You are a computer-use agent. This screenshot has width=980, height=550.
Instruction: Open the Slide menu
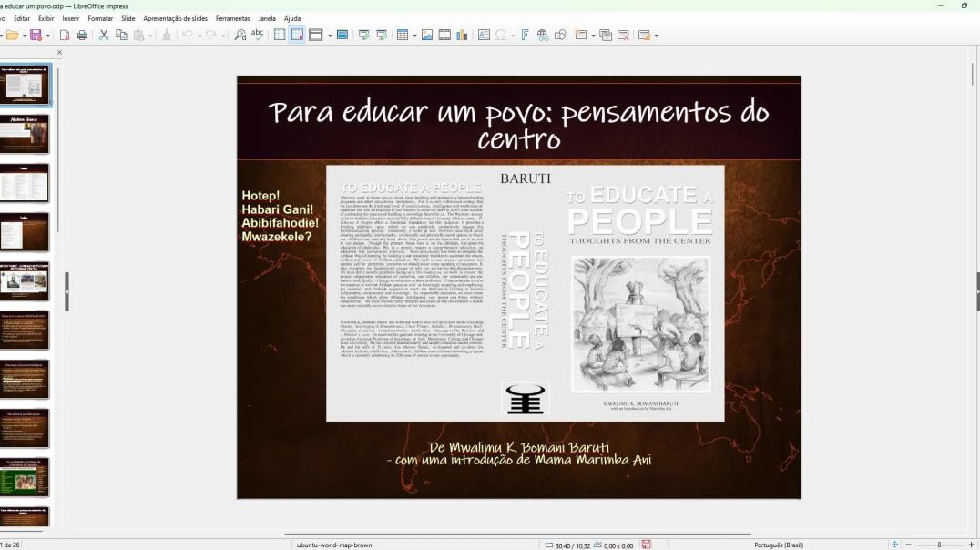pos(128,19)
